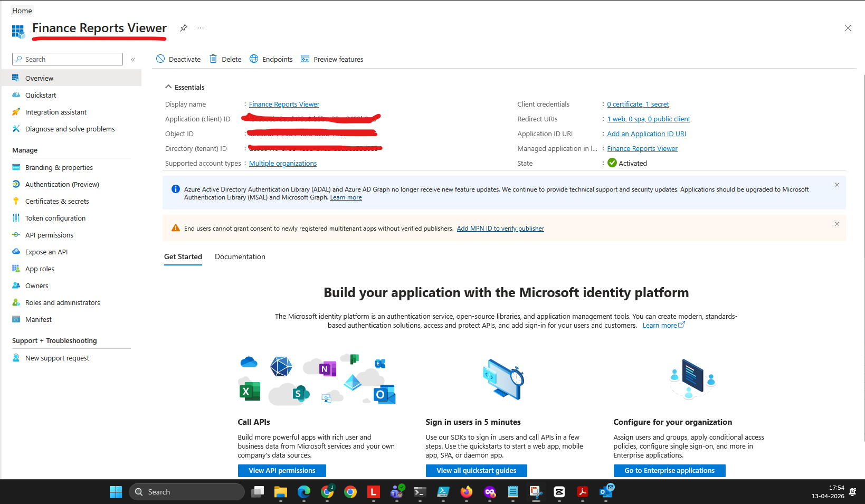Open Microsoft Edge from the taskbar

pos(304,492)
